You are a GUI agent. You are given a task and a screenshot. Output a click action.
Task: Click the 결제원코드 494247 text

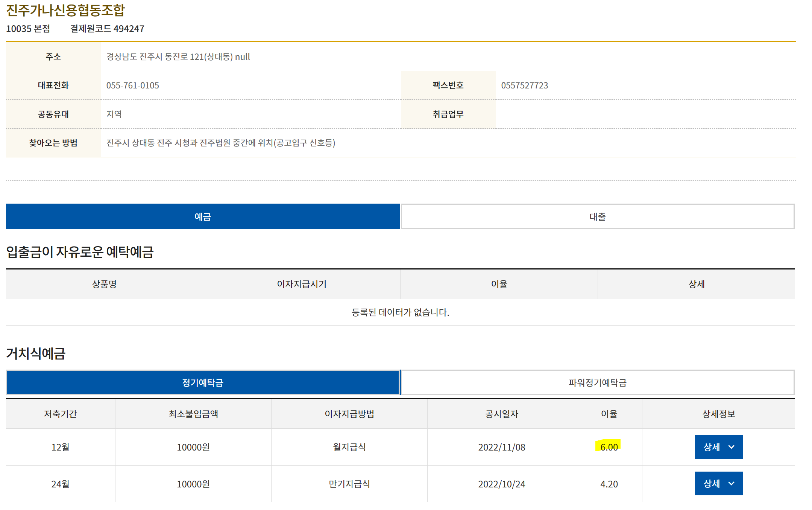pos(107,29)
